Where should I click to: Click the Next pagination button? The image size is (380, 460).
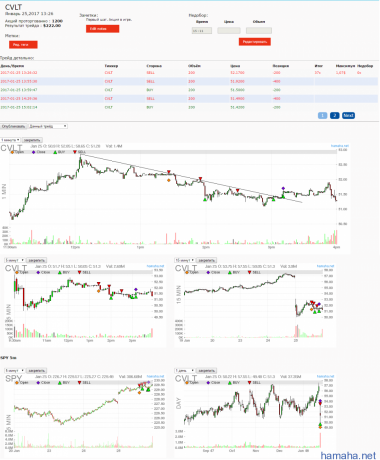348,115
